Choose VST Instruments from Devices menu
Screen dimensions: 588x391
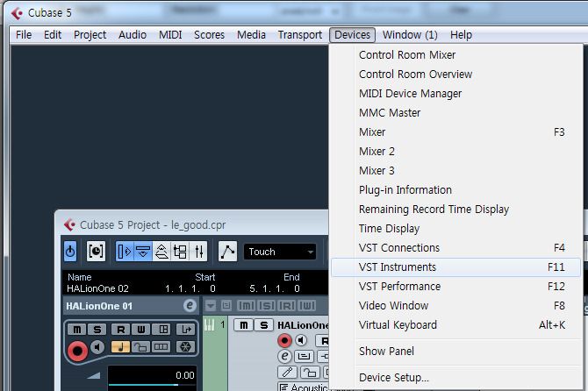pos(456,267)
